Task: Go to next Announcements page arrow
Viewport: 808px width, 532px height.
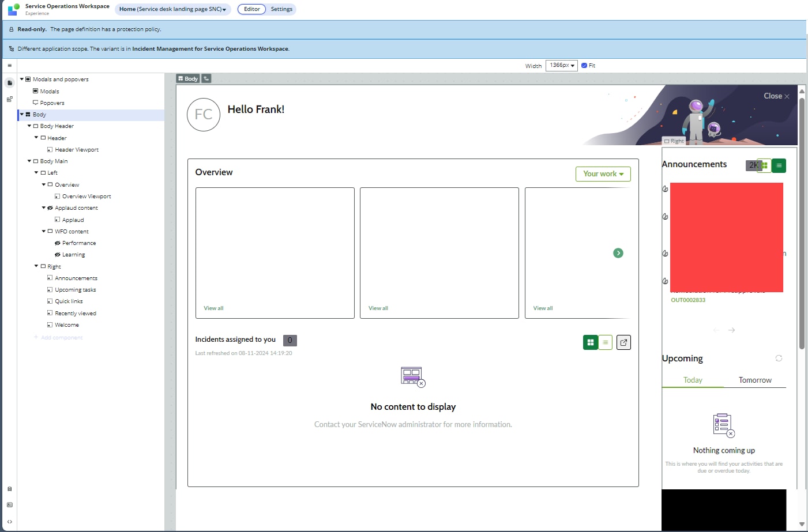Action: [x=732, y=330]
